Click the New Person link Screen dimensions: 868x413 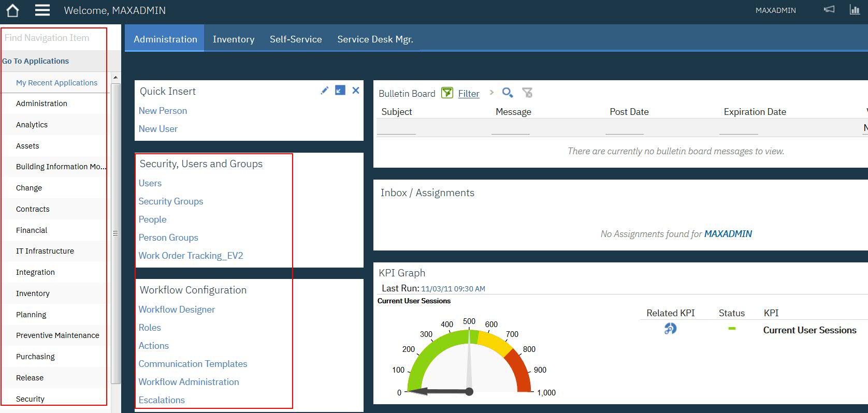tap(163, 111)
